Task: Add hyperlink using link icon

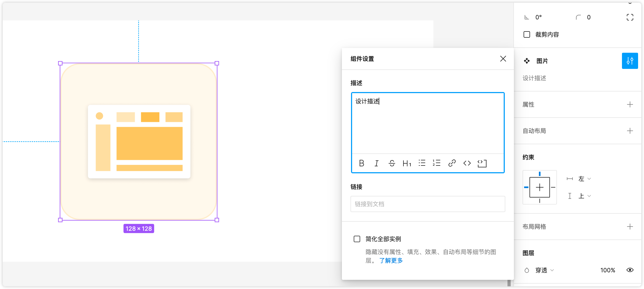Action: 452,163
